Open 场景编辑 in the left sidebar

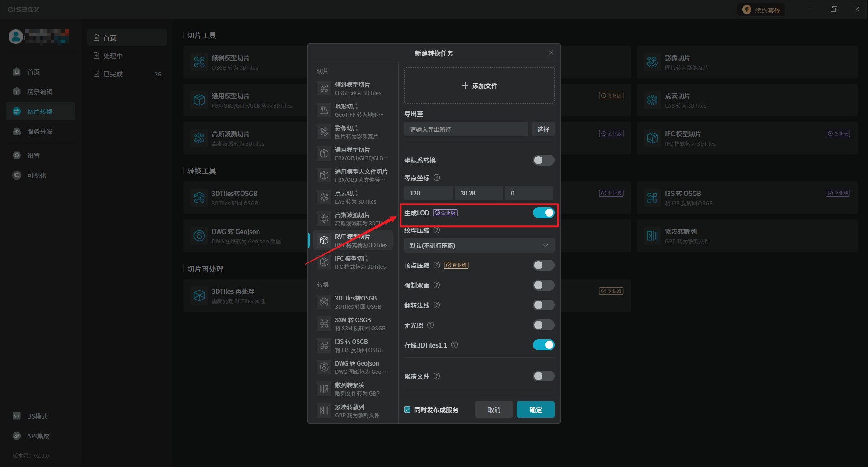point(40,92)
